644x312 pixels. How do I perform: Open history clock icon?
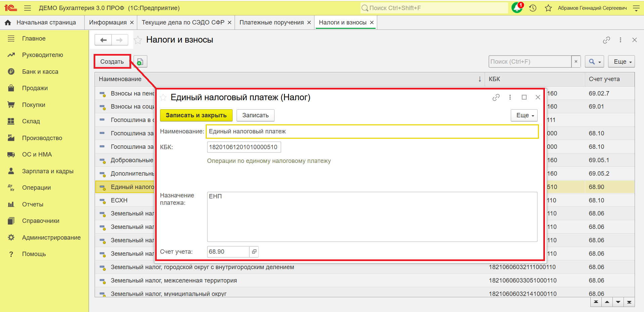click(533, 8)
